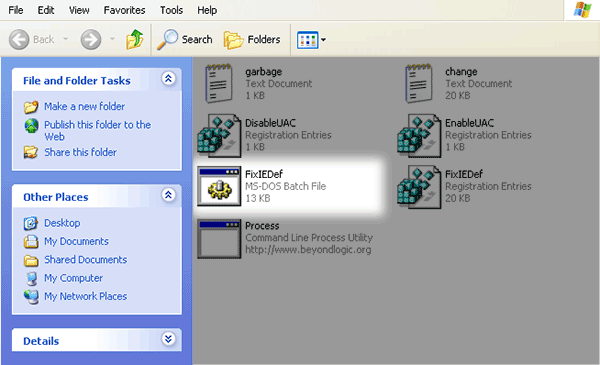This screenshot has width=600, height=365.
Task: Click the Search toolbar button
Action: pyautogui.click(x=185, y=39)
